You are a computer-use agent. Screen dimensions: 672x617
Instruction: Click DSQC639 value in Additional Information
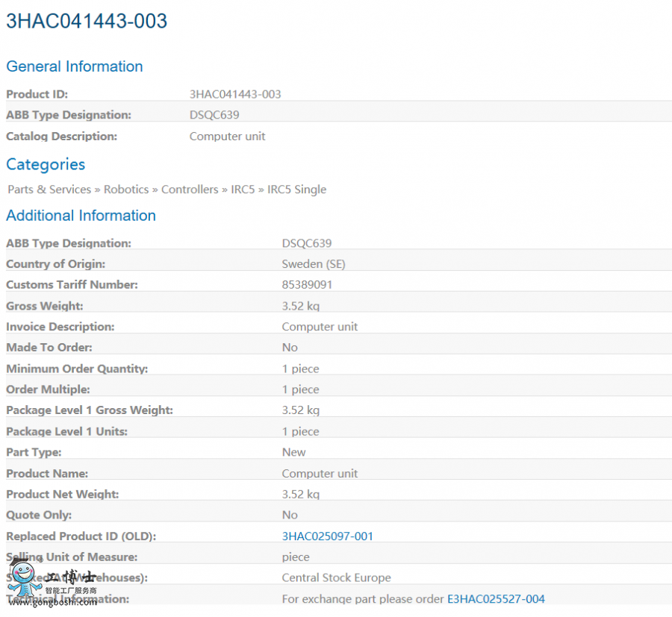pyautogui.click(x=307, y=243)
